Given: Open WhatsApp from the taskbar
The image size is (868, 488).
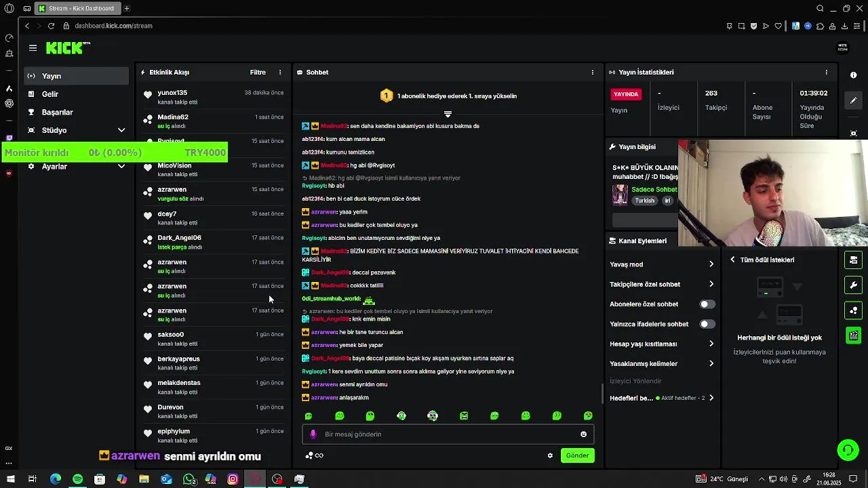Looking at the screenshot, I should (x=189, y=479).
